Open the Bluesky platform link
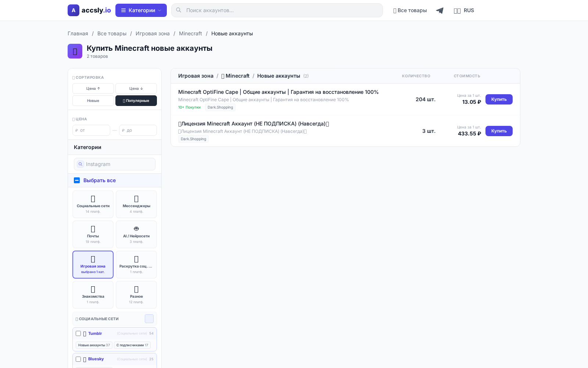Viewport: 588px width, 368px height. tap(96, 359)
